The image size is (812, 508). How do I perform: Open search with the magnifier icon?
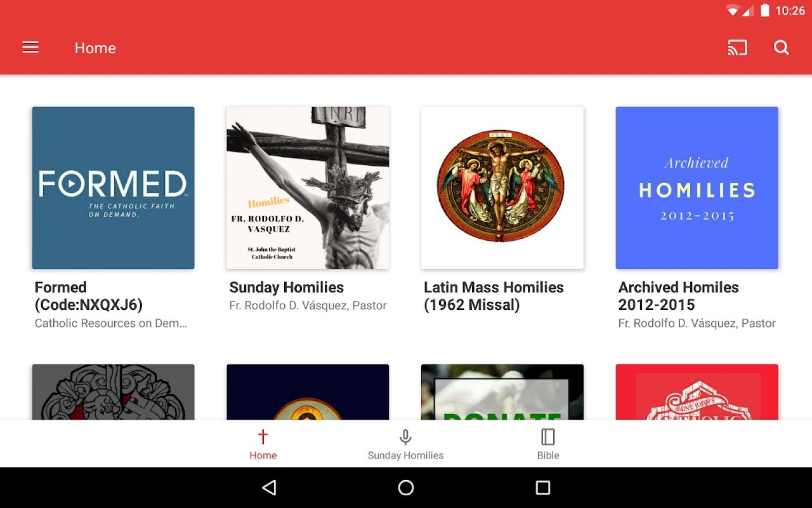click(x=782, y=48)
